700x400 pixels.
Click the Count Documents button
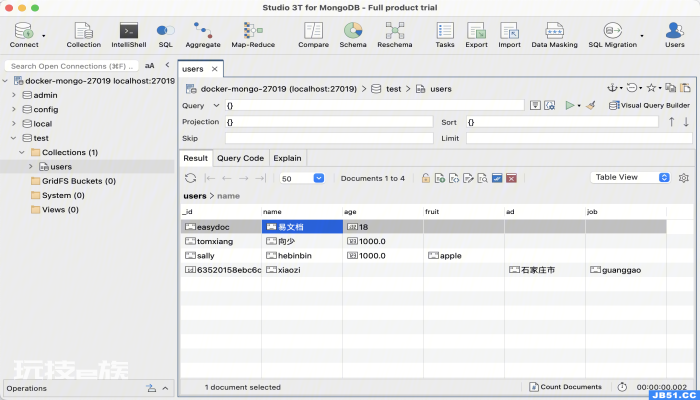pos(566,387)
